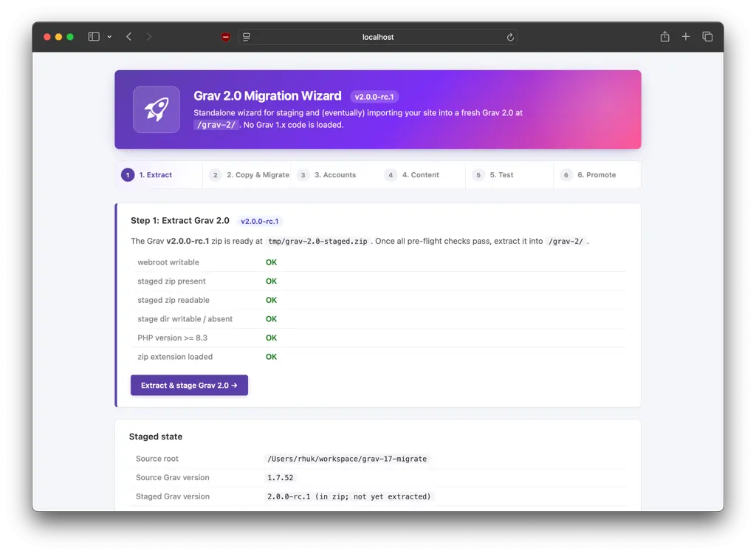This screenshot has height=554, width=756.
Task: Select the 3. Accounts step tab
Action: 334,174
